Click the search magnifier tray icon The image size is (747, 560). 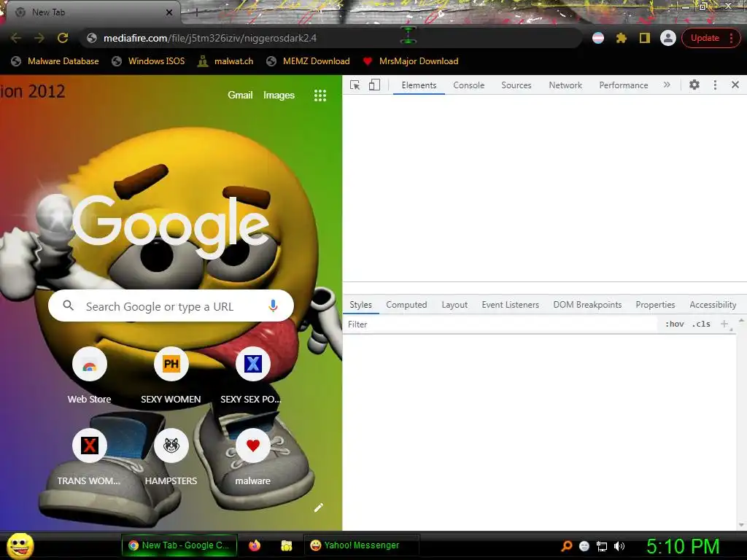tap(566, 546)
